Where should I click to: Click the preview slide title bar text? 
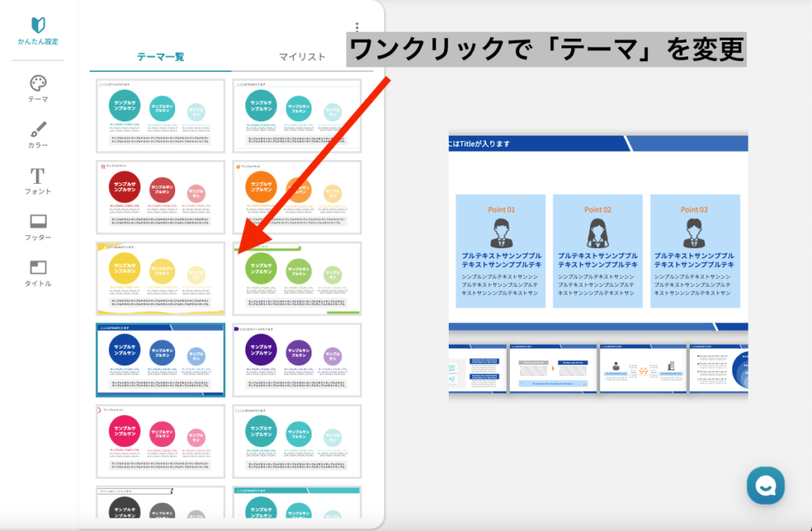coord(480,144)
